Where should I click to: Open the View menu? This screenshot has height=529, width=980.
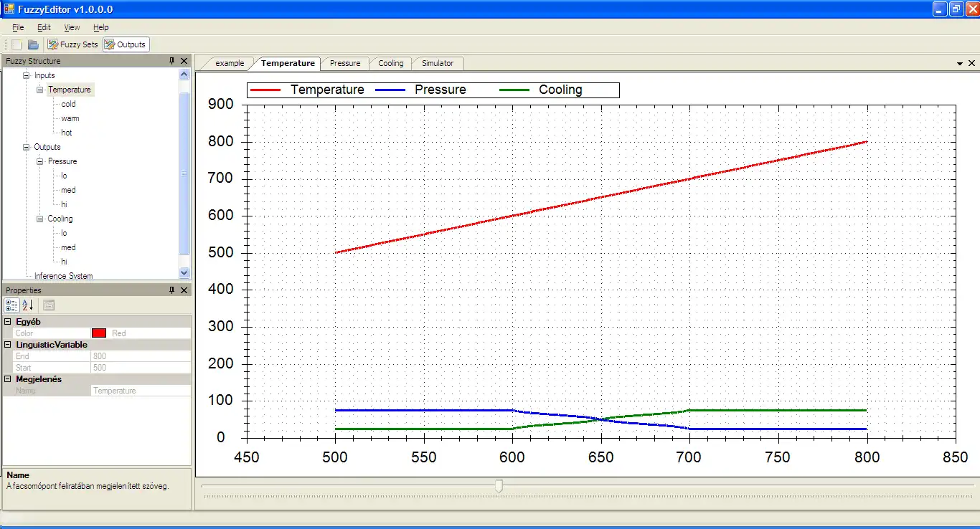click(x=72, y=27)
